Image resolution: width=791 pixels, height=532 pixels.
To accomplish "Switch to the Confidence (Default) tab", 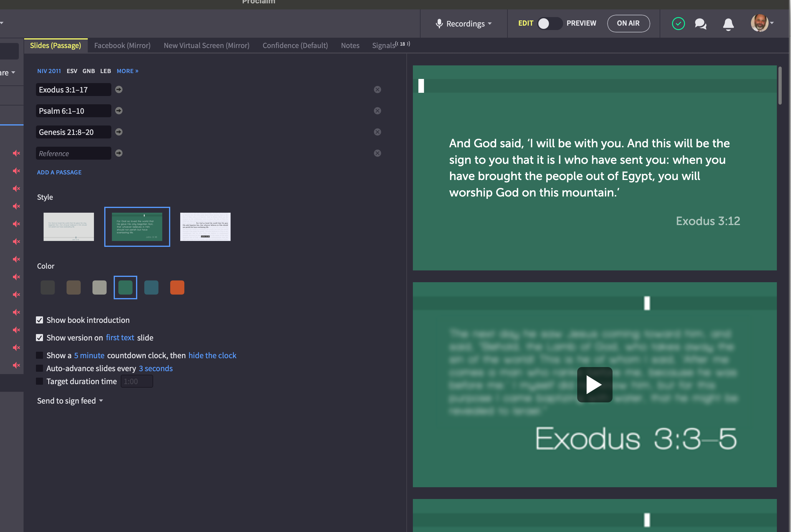I will (295, 45).
